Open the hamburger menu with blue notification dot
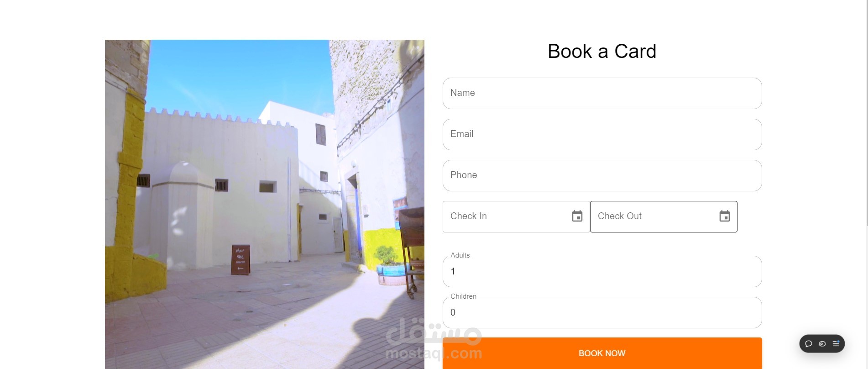The height and width of the screenshot is (369, 868). pos(836,343)
